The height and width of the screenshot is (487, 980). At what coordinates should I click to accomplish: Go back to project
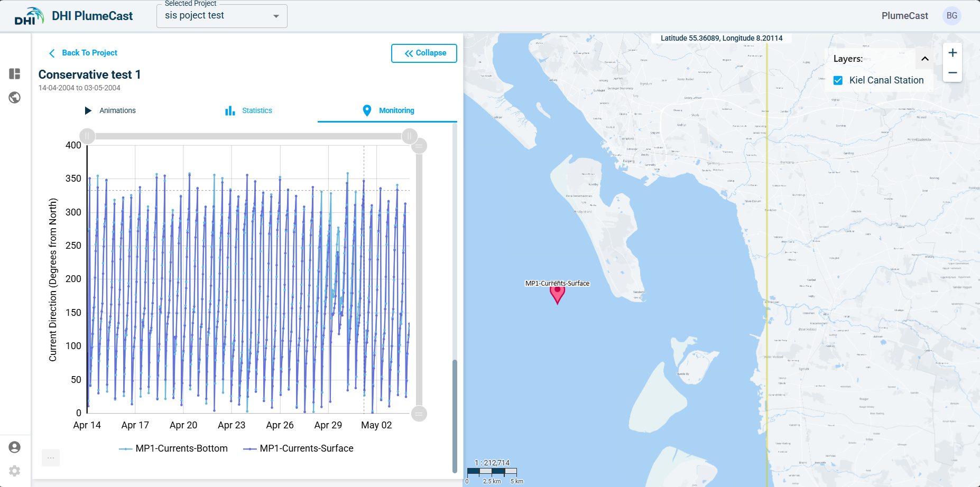(x=83, y=53)
